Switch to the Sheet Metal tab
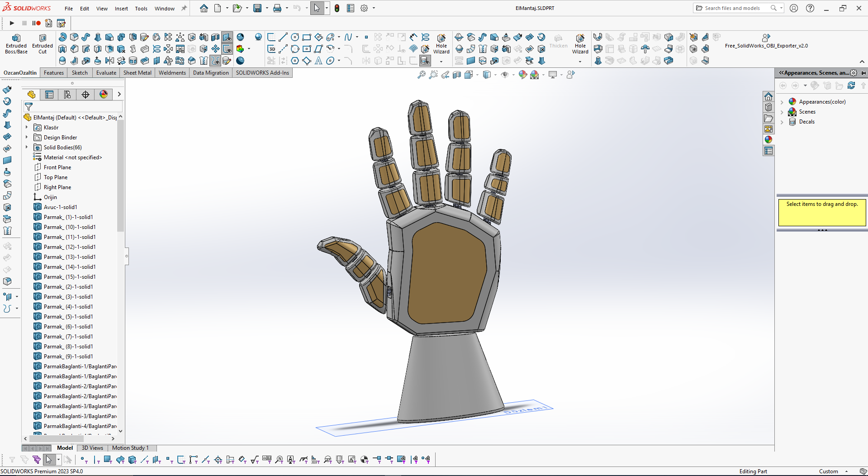The height and width of the screenshot is (476, 868). pyautogui.click(x=138, y=73)
